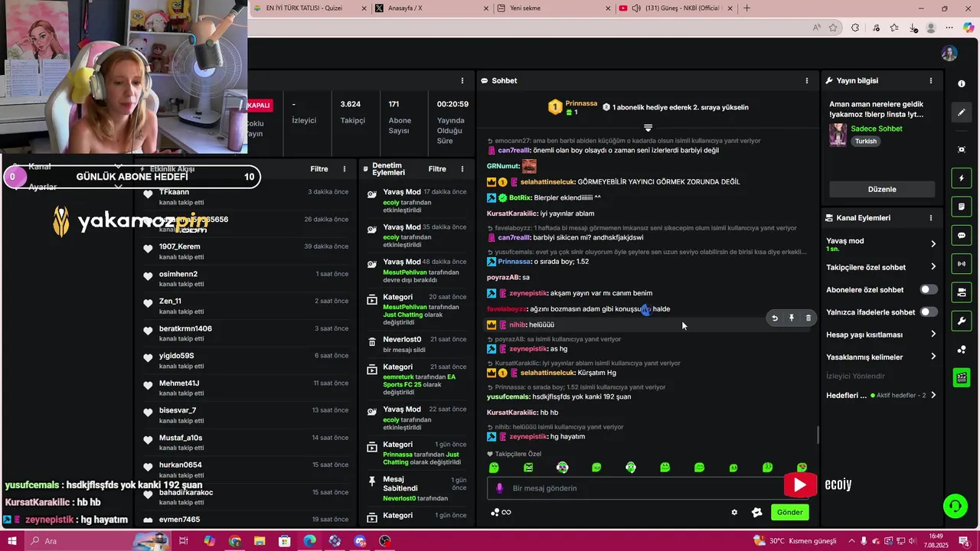Click the green clapperboard icon in sidebar
The width and height of the screenshot is (980, 551).
[x=962, y=377]
